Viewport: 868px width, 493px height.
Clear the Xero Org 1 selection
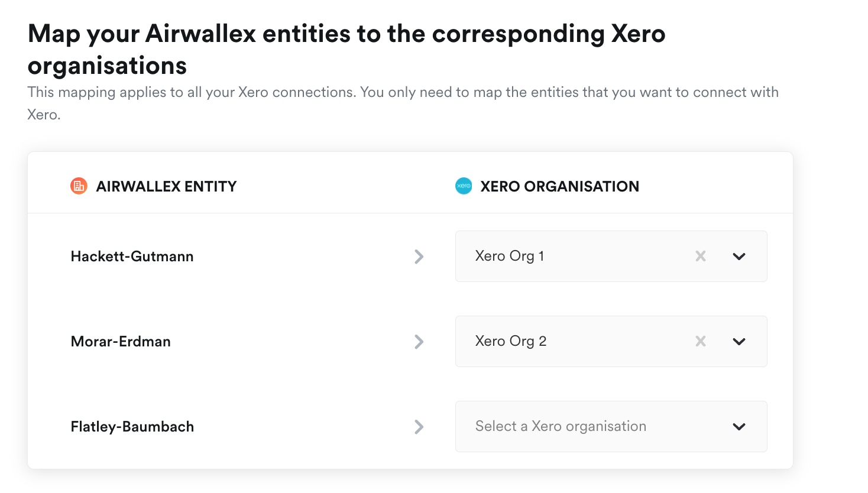[x=701, y=256]
